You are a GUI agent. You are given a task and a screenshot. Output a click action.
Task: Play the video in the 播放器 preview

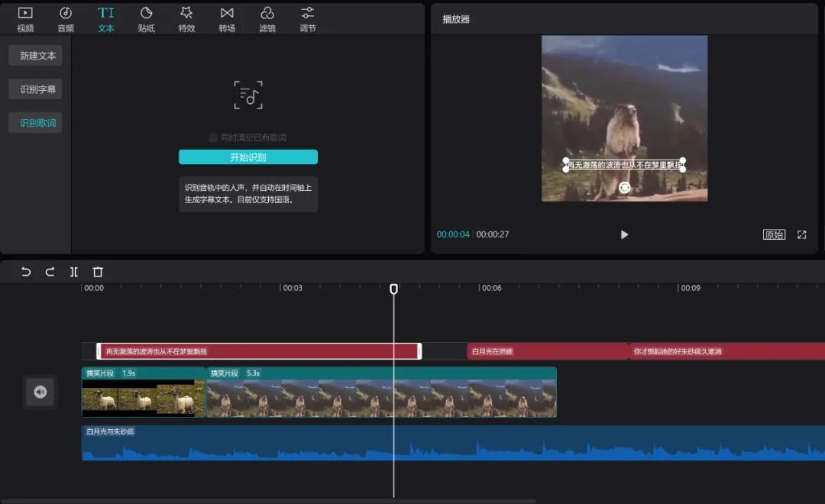coord(624,234)
